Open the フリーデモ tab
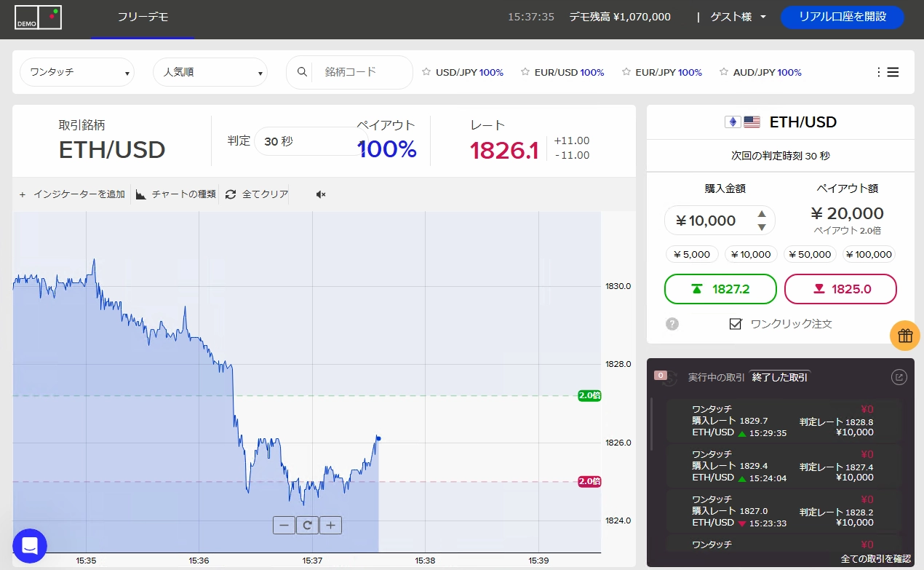 (143, 17)
